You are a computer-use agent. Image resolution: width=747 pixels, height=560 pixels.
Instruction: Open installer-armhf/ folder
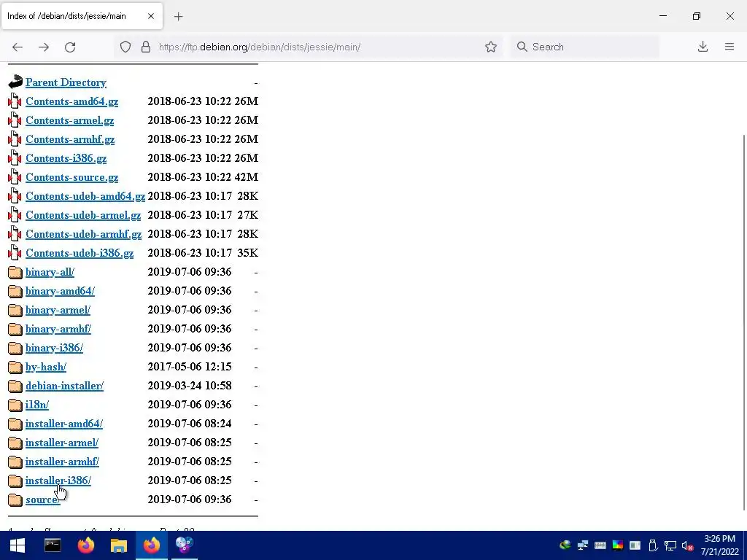tap(63, 462)
